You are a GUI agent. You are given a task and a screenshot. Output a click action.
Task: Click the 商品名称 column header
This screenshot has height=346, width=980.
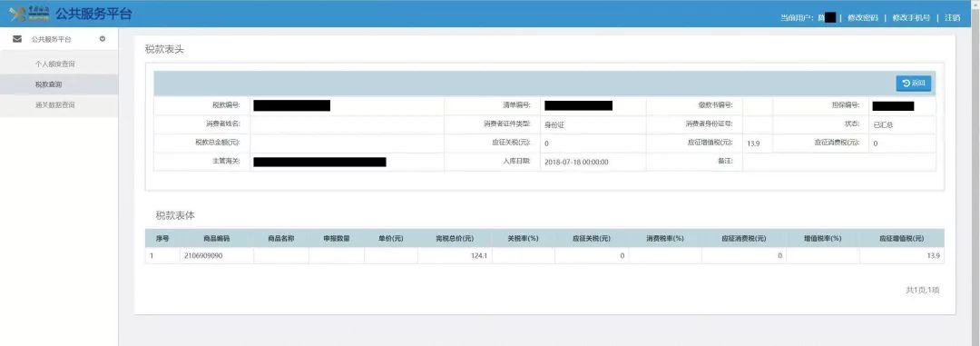click(x=280, y=238)
